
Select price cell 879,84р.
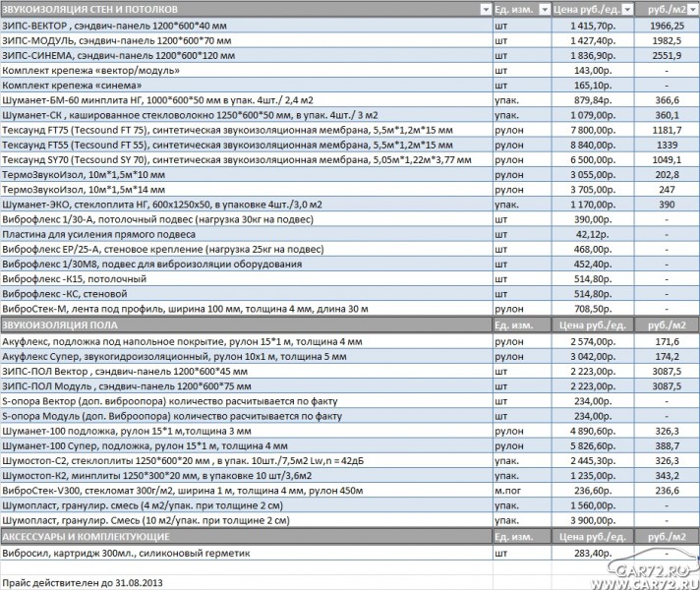(593, 100)
